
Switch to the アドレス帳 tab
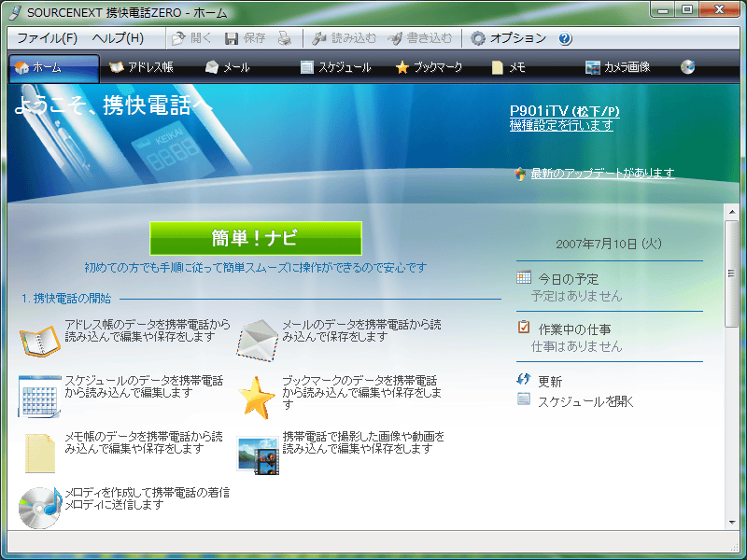141,67
